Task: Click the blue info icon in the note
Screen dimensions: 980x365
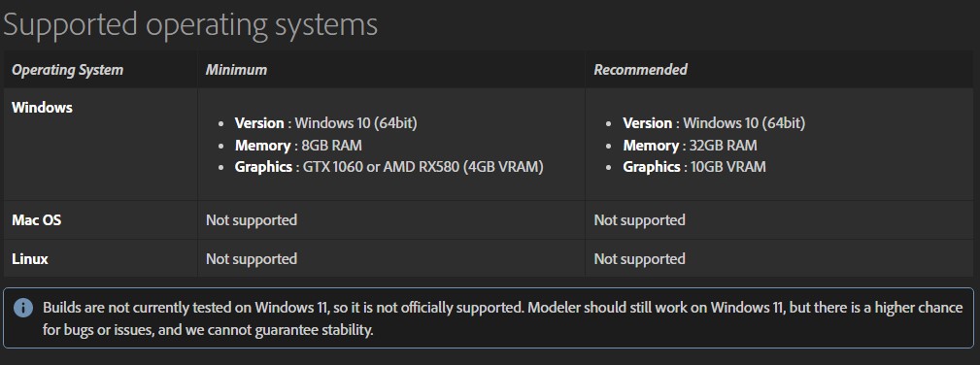Action: (23, 308)
